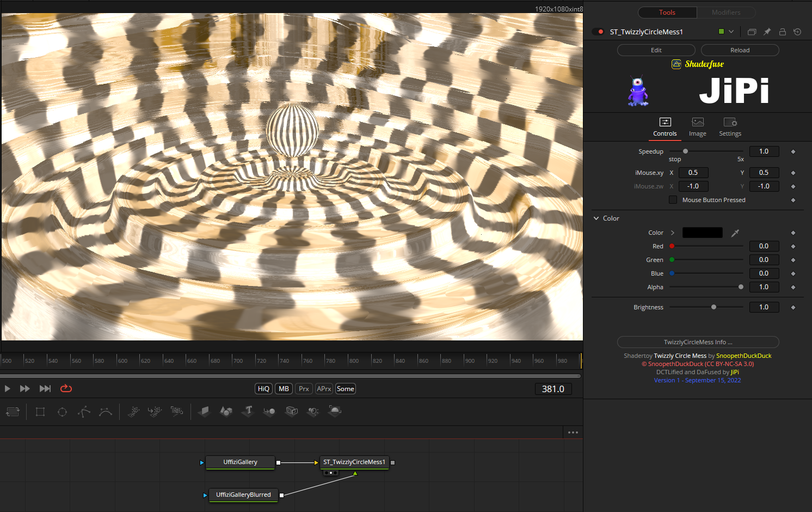
Task: Follow the SnoopethDuckDuck author link
Action: point(744,356)
